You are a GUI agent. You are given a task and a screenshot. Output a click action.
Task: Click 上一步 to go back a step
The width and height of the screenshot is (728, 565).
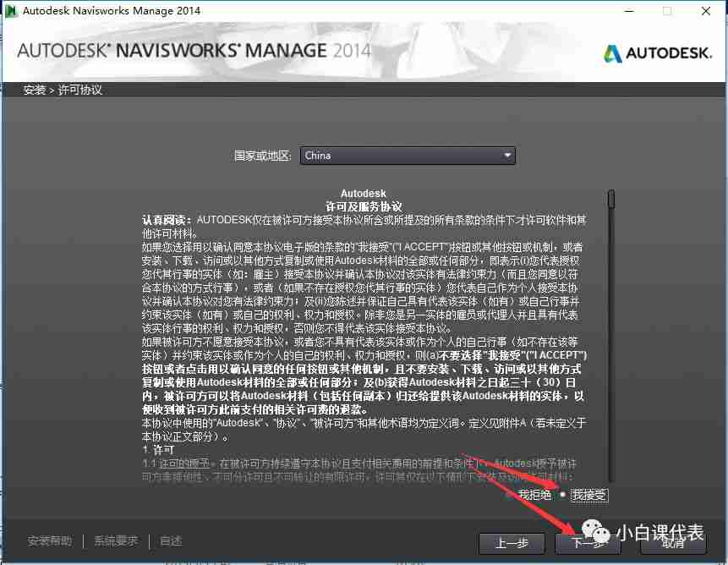[512, 544]
